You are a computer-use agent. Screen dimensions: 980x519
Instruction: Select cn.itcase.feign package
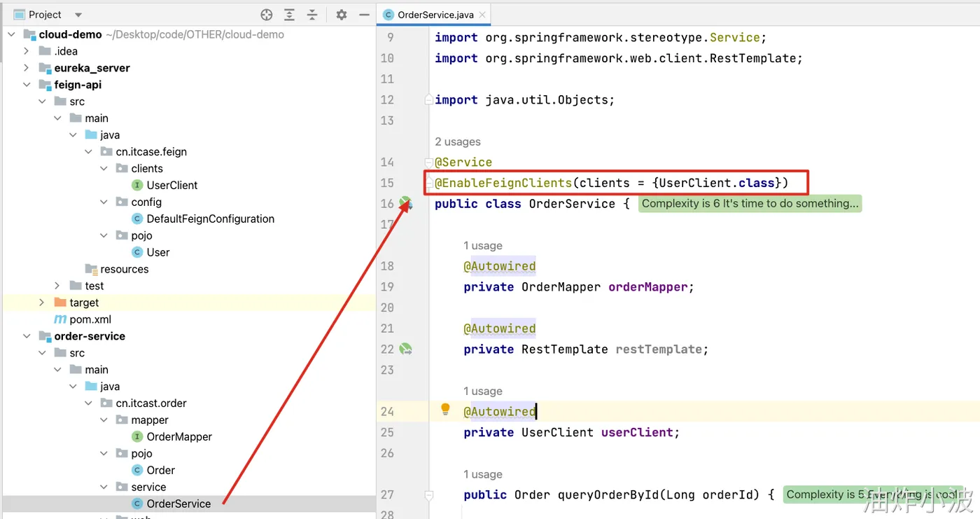(x=150, y=151)
